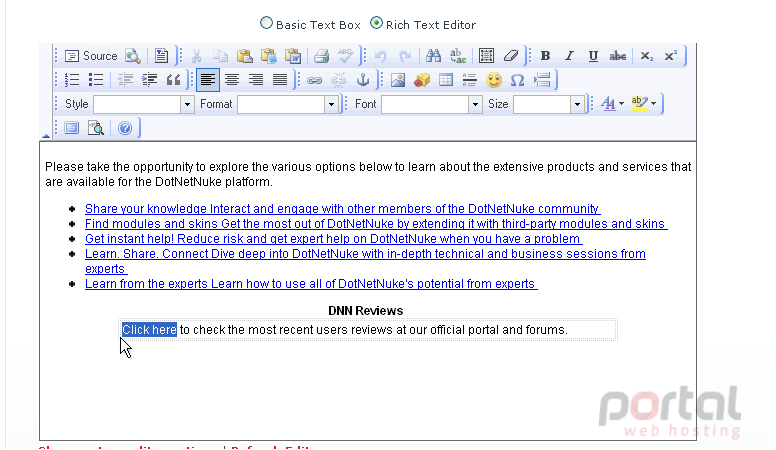Click the Paste clipboard icon
The image size is (776, 450).
244,56
